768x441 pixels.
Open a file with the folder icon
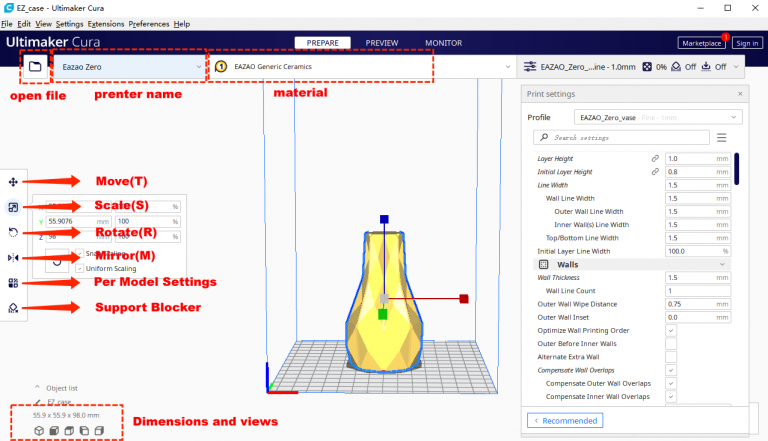point(35,66)
